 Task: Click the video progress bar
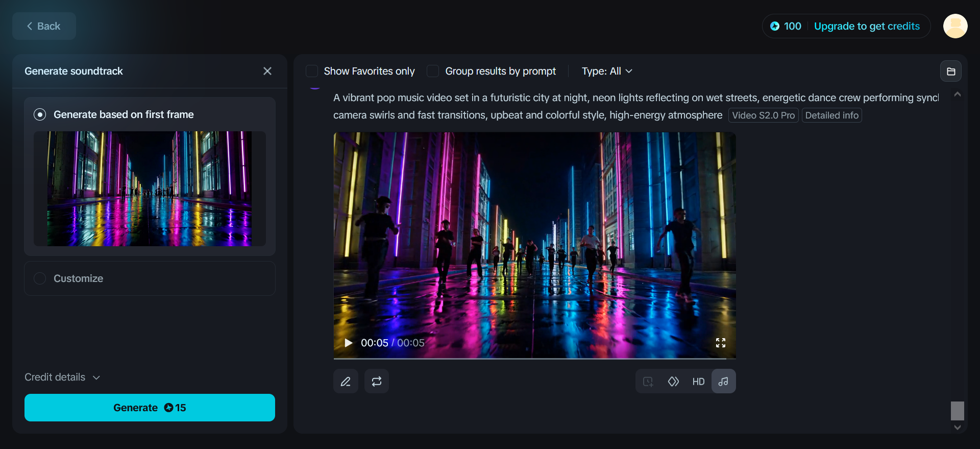(534, 358)
